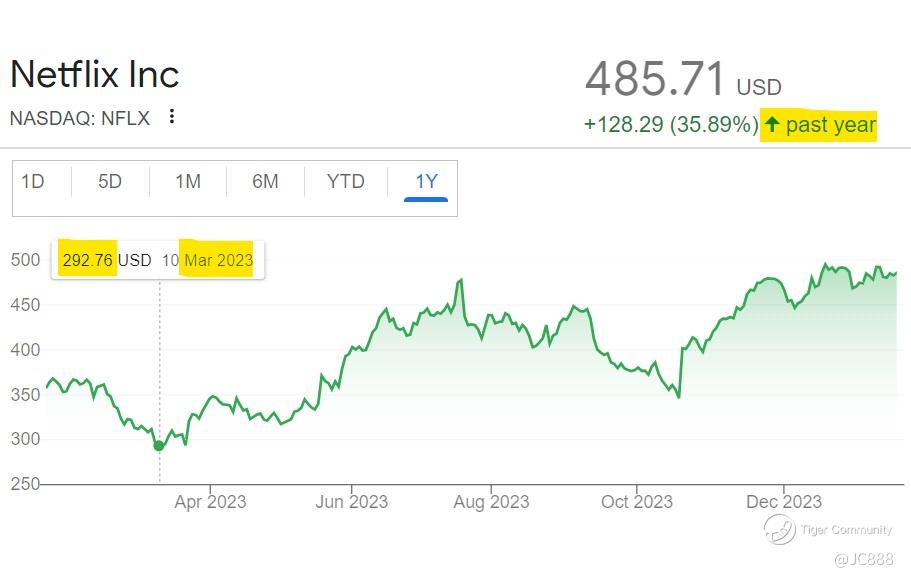This screenshot has width=911, height=580.
Task: Click the Oct 2023 axis label
Action: [x=637, y=502]
